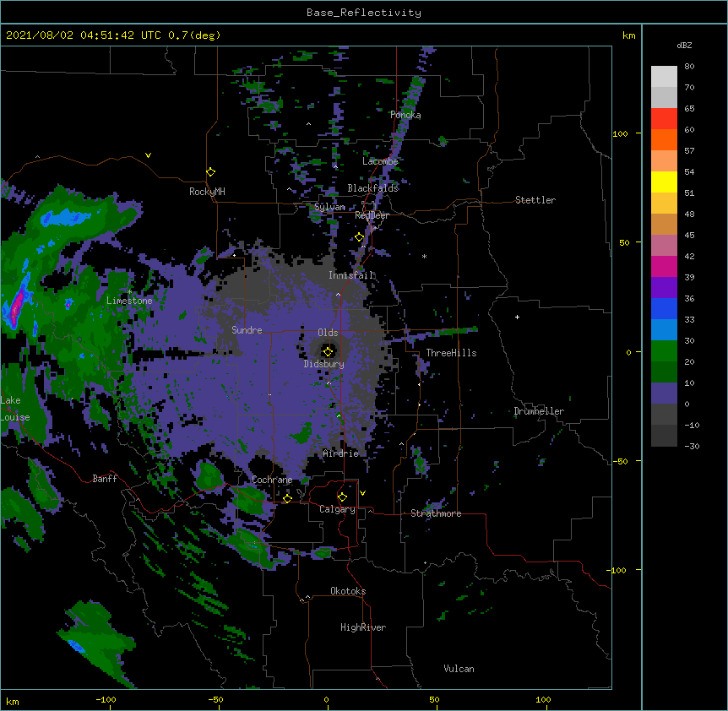
Task: Click the yellow diamond marker above Calgary label
Action: 342,497
